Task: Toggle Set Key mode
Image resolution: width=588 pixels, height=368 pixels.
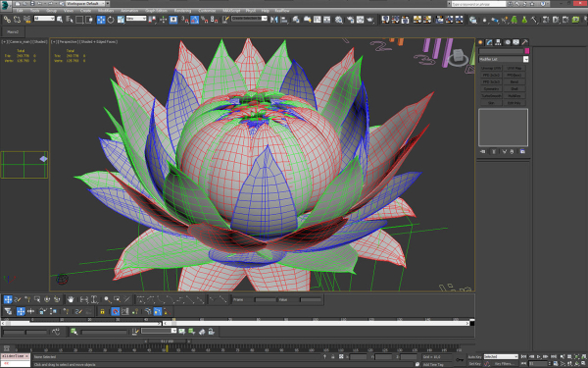Action: 474,364
